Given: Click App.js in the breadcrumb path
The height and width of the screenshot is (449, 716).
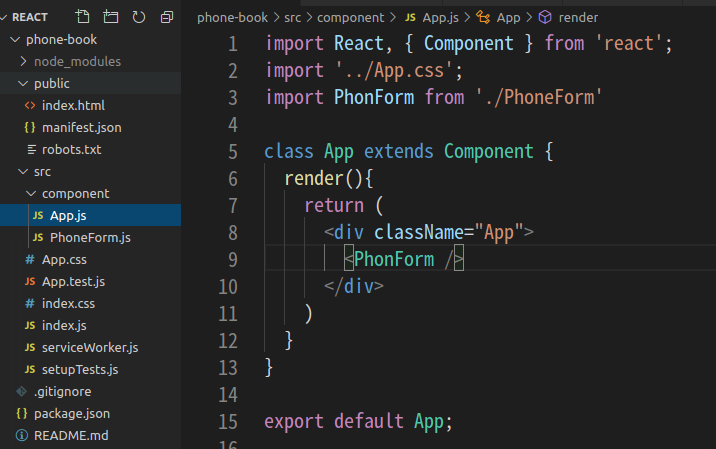Looking at the screenshot, I should click(441, 17).
